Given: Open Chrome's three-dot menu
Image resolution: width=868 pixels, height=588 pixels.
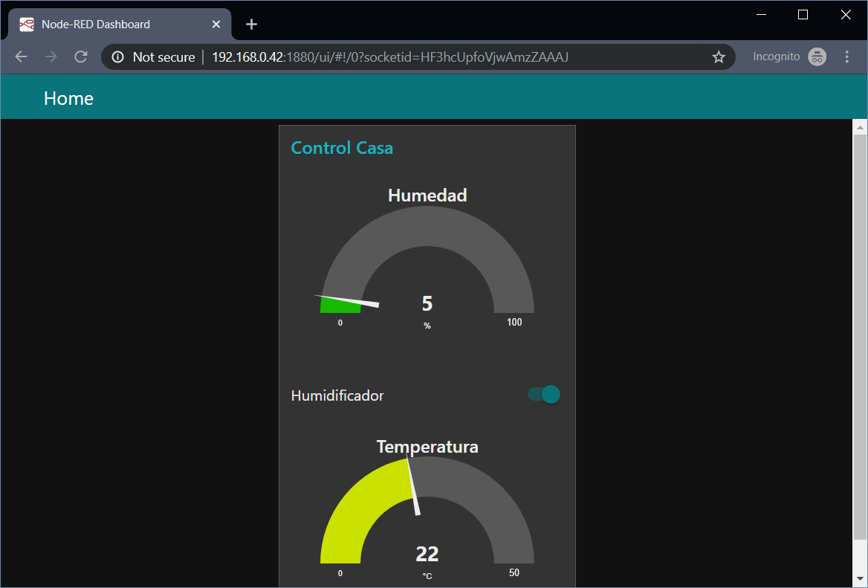Looking at the screenshot, I should click(846, 56).
